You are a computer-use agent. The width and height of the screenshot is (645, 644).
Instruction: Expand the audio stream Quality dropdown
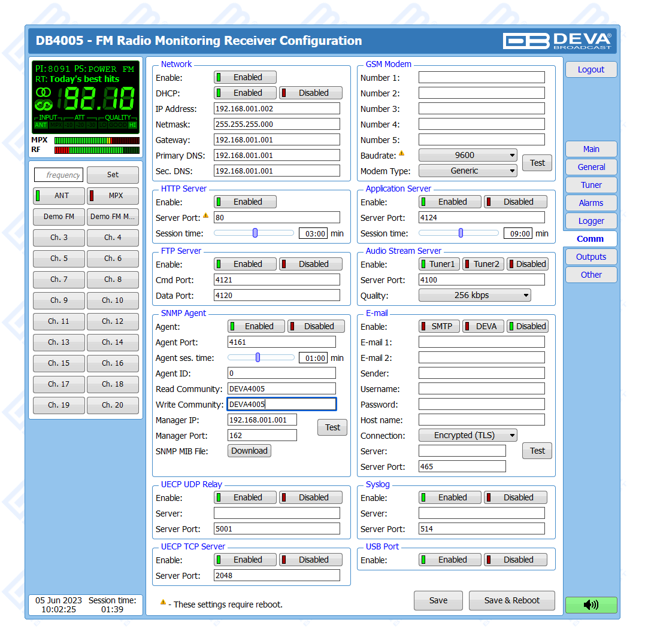coord(474,295)
